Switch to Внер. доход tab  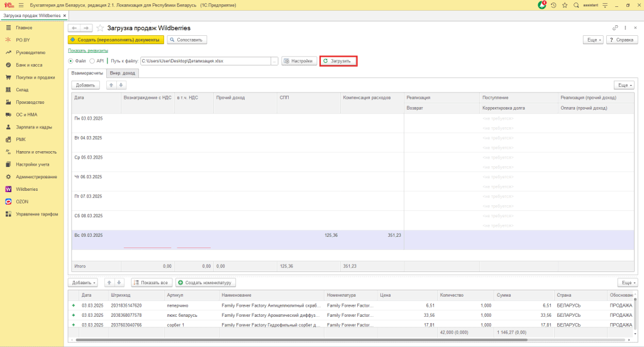[x=123, y=73]
